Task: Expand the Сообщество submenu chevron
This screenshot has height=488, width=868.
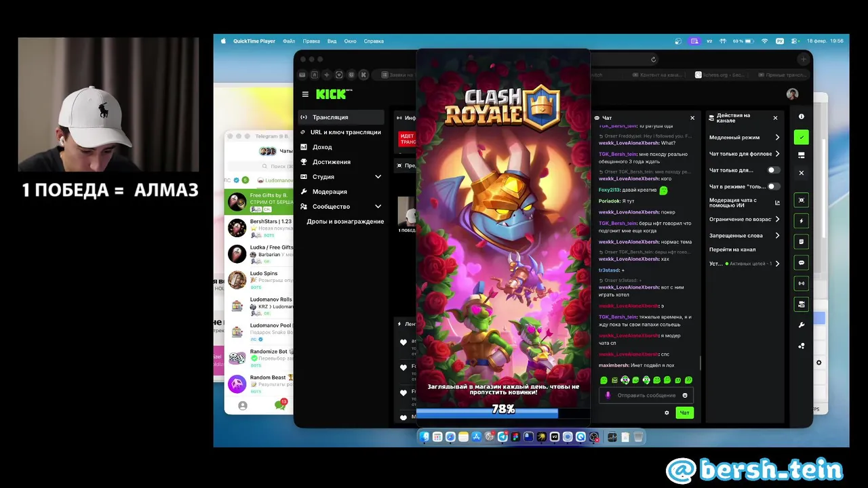Action: coord(378,207)
